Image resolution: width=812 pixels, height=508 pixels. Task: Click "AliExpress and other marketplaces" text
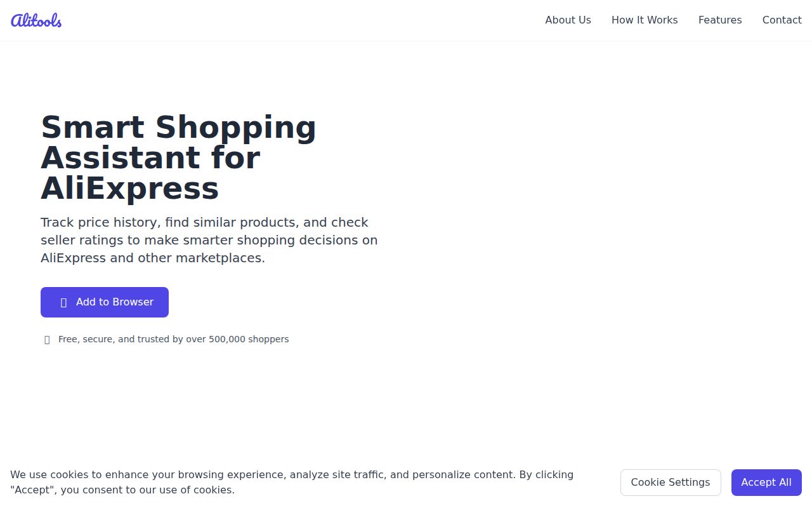click(153, 258)
